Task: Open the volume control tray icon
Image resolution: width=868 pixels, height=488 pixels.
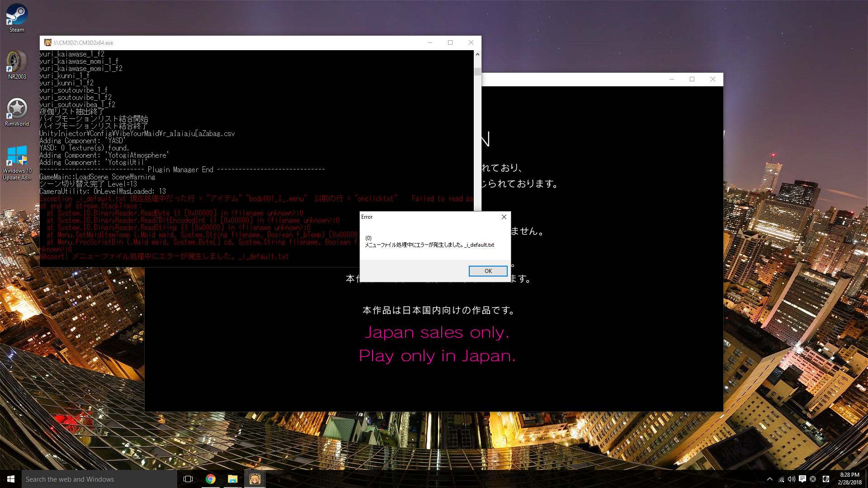Action: point(791,479)
